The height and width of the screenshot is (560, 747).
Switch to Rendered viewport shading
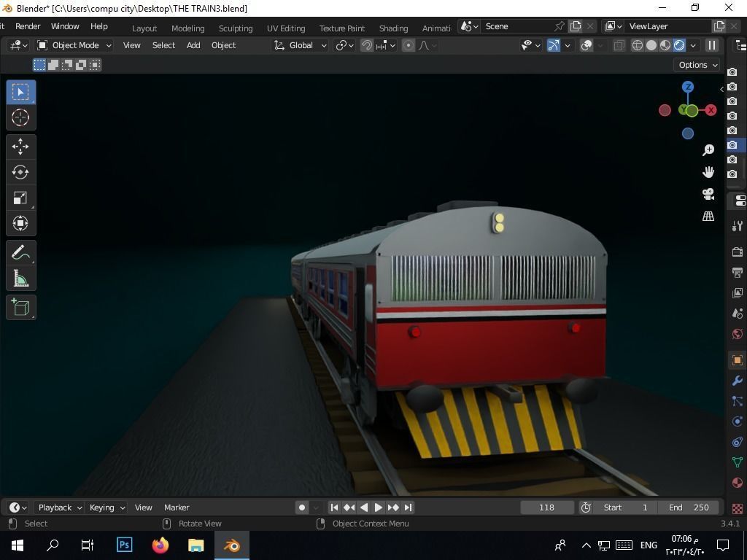point(679,45)
